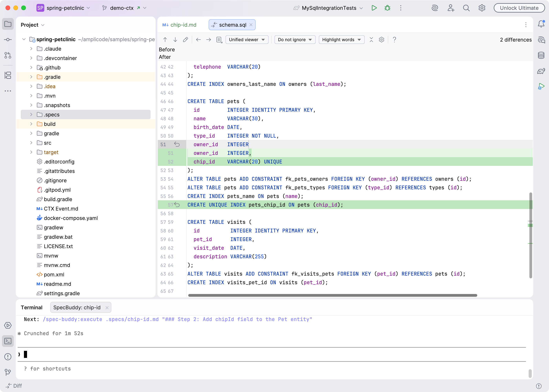Open pom.xml in the project tree
The width and height of the screenshot is (549, 392).
point(54,274)
